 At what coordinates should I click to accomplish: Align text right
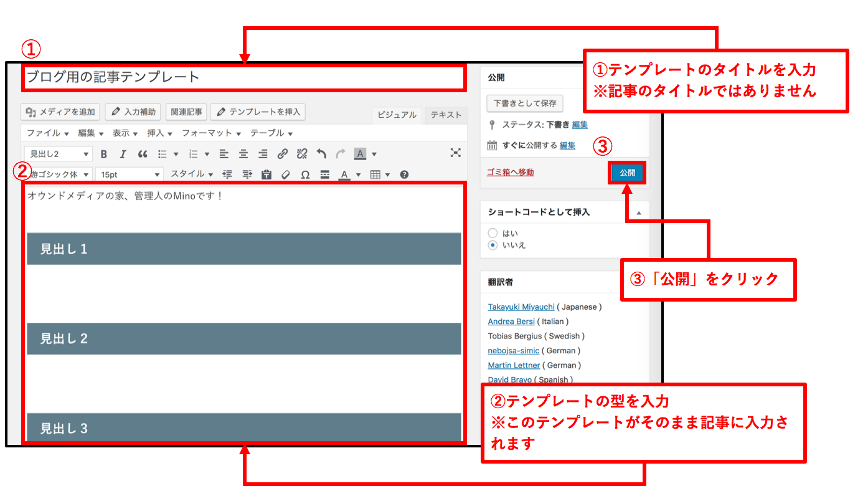pyautogui.click(x=263, y=154)
